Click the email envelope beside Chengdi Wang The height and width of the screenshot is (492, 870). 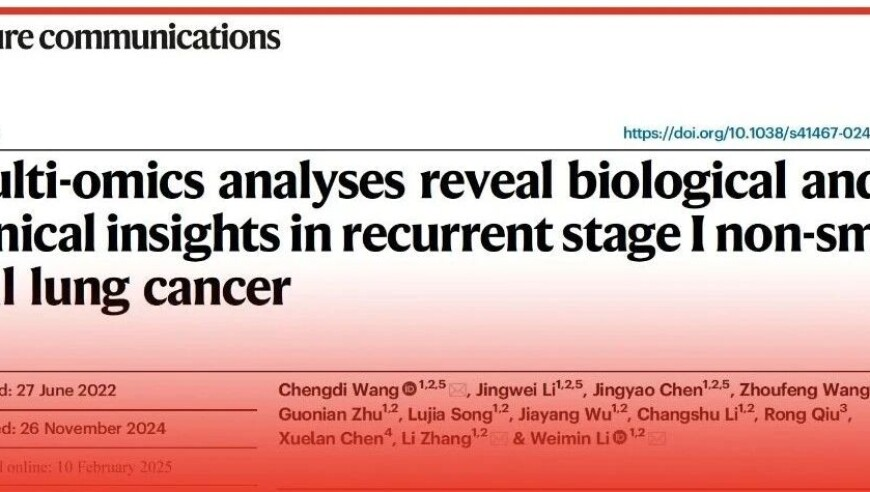click(457, 390)
